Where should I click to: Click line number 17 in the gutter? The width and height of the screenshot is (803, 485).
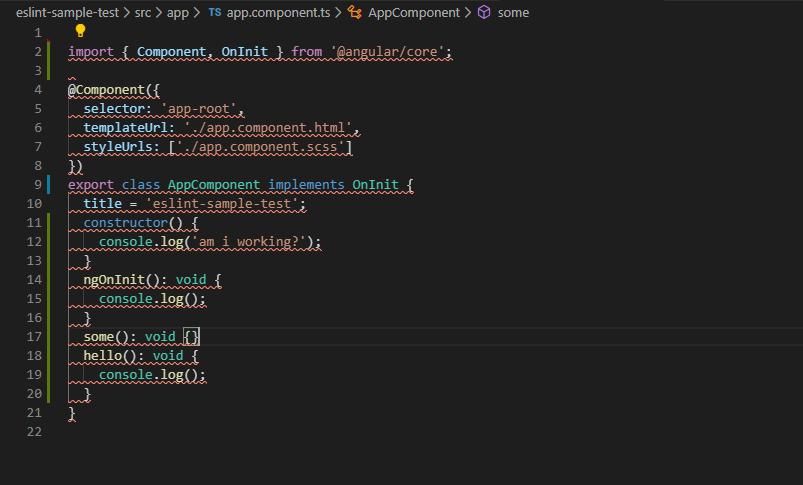(x=34, y=337)
